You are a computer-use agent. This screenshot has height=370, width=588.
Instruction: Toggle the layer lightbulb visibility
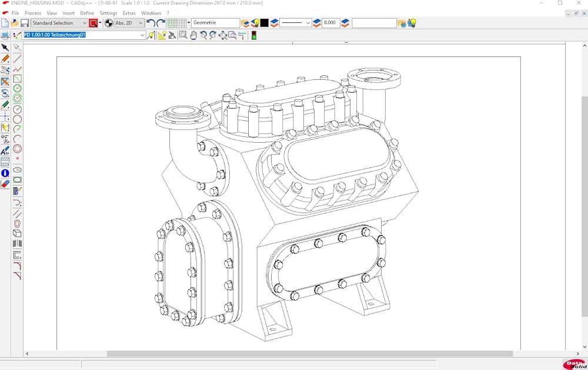pos(255,23)
